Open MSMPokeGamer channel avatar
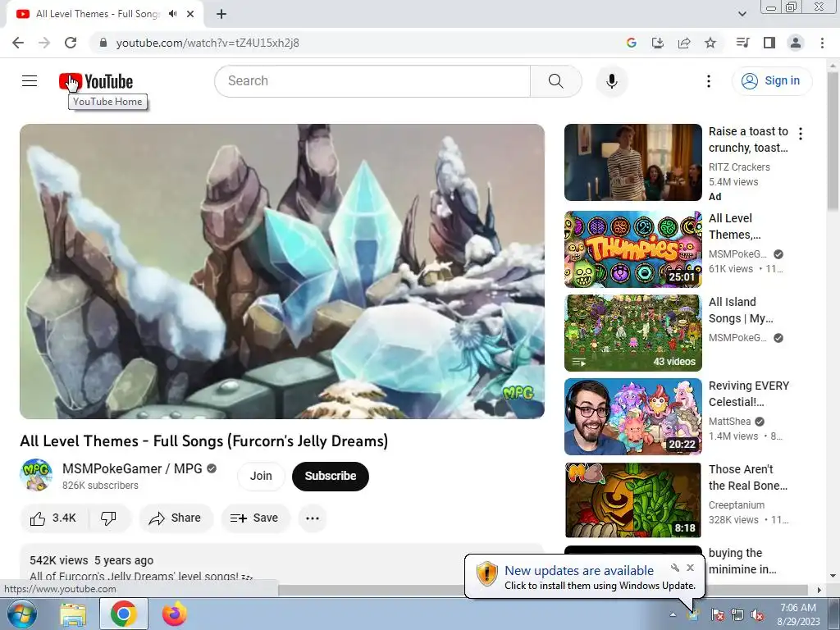The image size is (840, 630). [36, 475]
